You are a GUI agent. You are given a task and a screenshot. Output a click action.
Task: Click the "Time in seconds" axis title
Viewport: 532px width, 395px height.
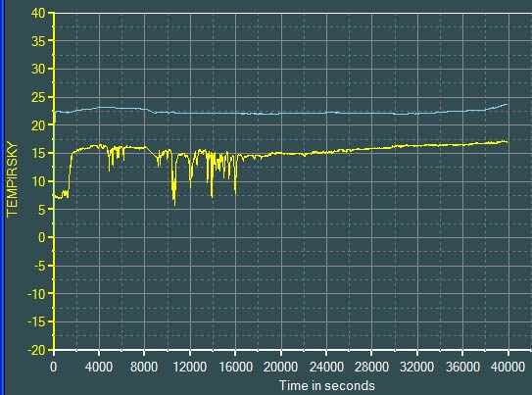point(326,386)
